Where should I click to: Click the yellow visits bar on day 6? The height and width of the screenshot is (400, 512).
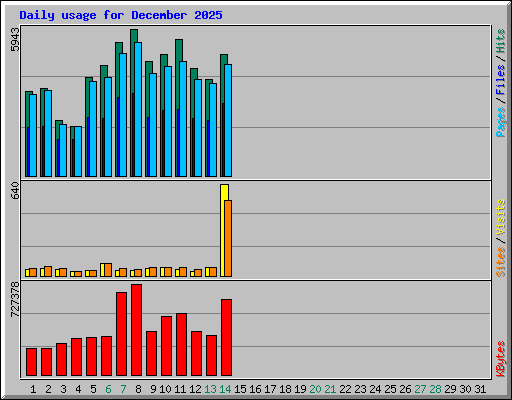(103, 270)
